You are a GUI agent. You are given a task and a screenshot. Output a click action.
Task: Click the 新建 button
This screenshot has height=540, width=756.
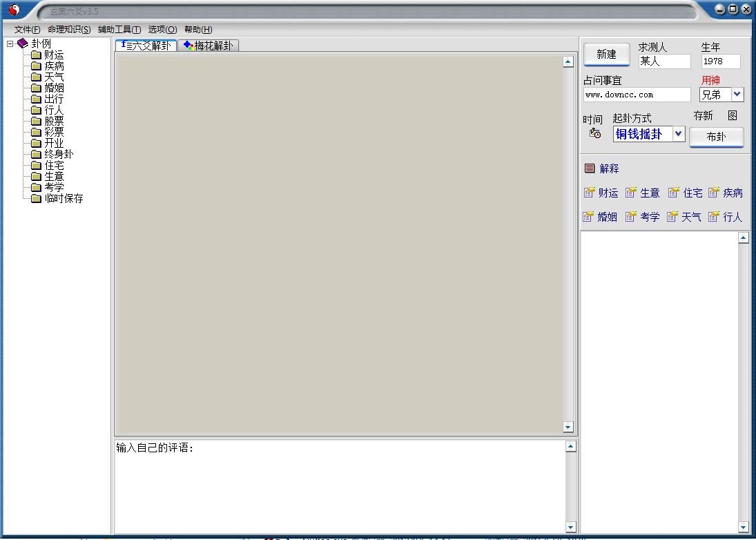pos(607,55)
